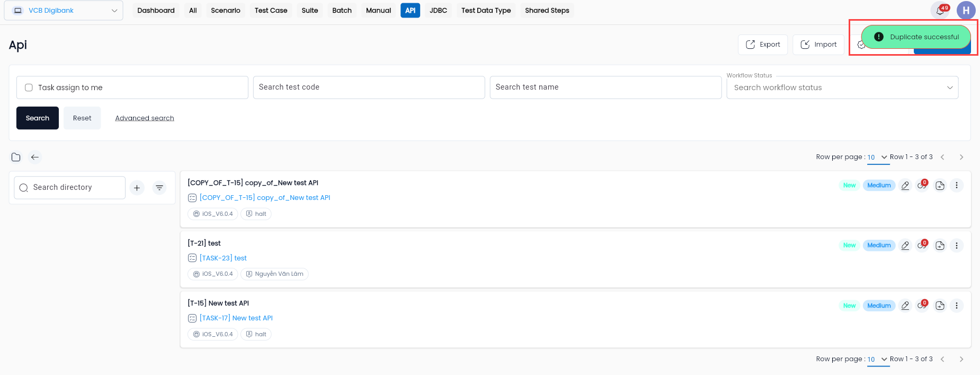Go to previous page in the bottom pagination
The width and height of the screenshot is (980, 375).
click(942, 359)
